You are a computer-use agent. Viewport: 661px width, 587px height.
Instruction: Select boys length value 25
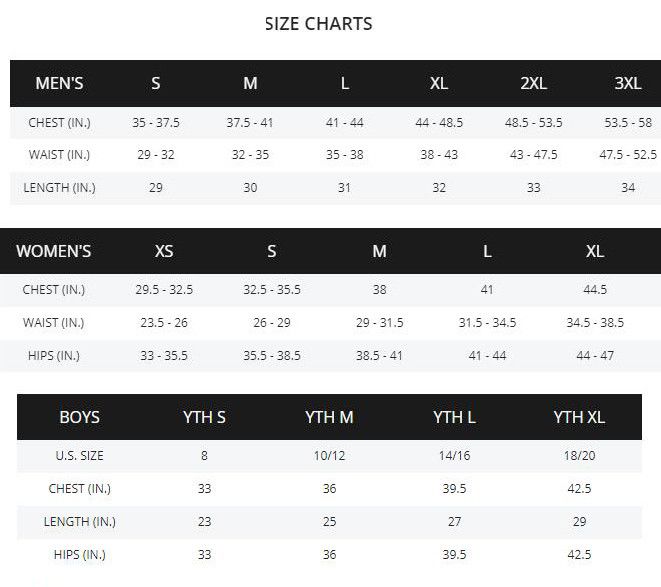[x=329, y=522]
